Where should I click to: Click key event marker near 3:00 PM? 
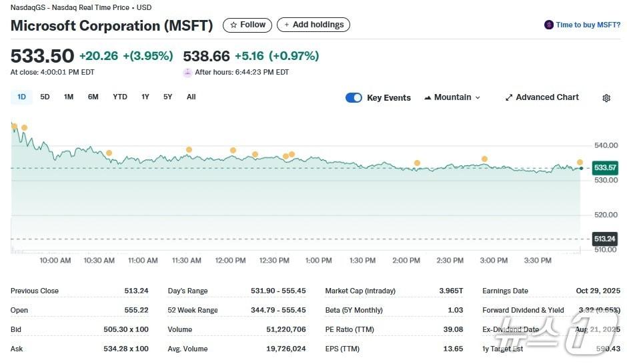click(484, 159)
